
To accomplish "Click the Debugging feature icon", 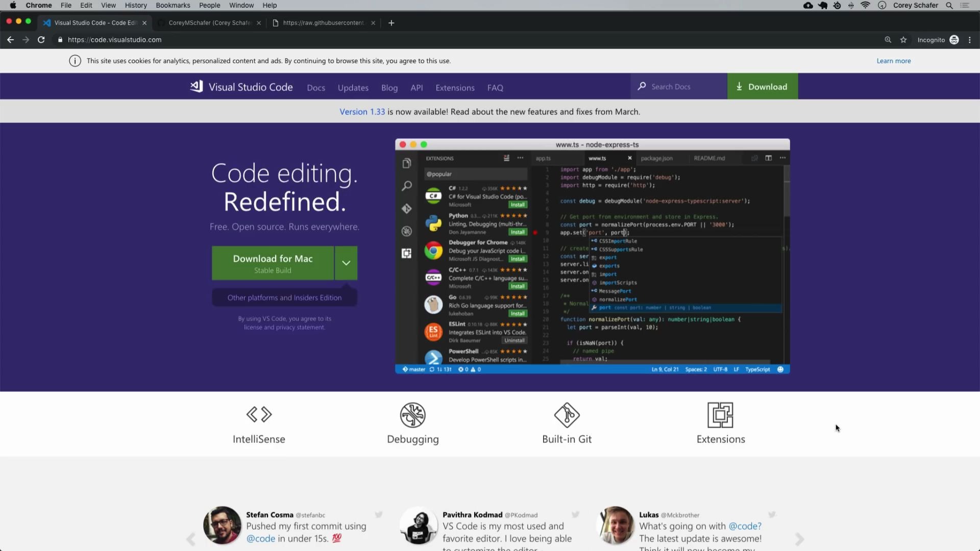I will pos(412,415).
